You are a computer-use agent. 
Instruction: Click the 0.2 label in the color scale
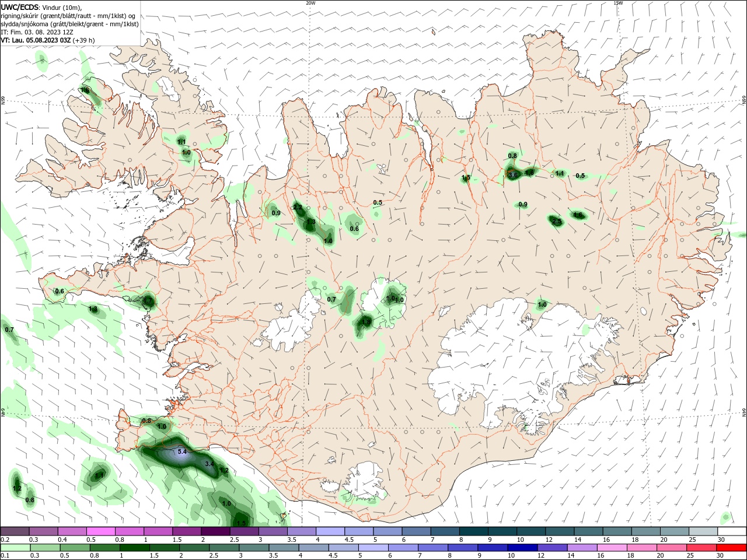pos(5,540)
